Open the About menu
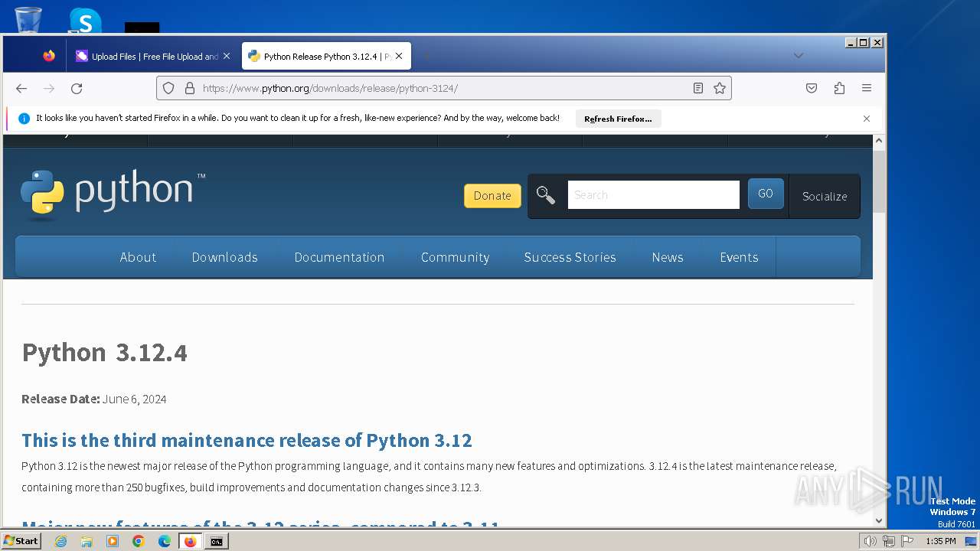The height and width of the screenshot is (551, 980). click(138, 257)
